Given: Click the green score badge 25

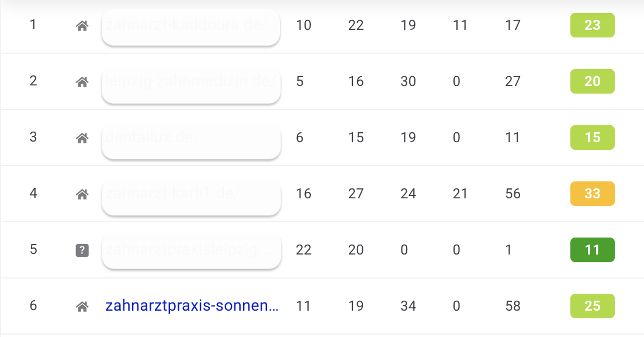Looking at the screenshot, I should 592,306.
